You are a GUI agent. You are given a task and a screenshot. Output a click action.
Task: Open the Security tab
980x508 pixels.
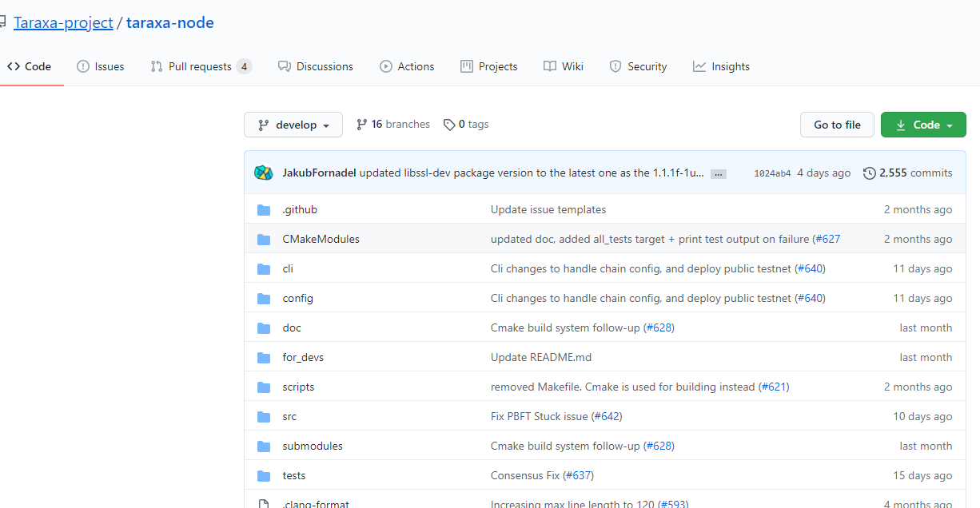click(638, 66)
